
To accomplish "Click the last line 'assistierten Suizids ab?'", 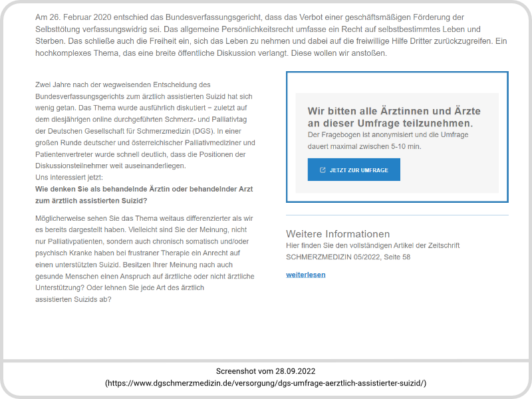I will click(73, 300).
